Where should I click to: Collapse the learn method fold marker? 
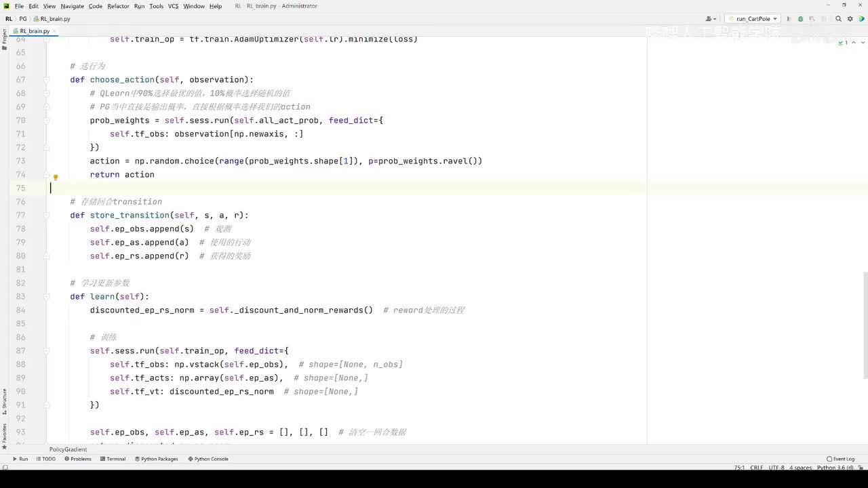pos(47,297)
